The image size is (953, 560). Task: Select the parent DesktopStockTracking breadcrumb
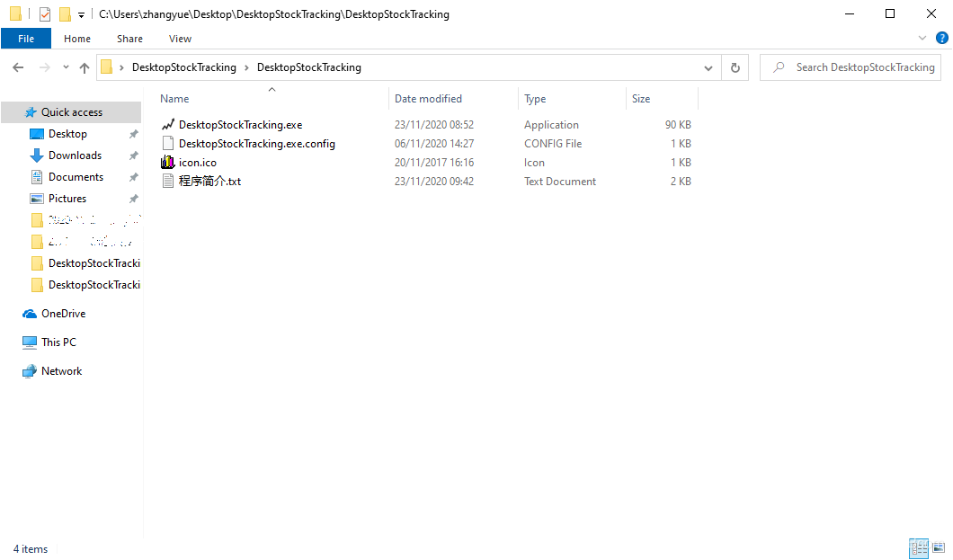(184, 67)
